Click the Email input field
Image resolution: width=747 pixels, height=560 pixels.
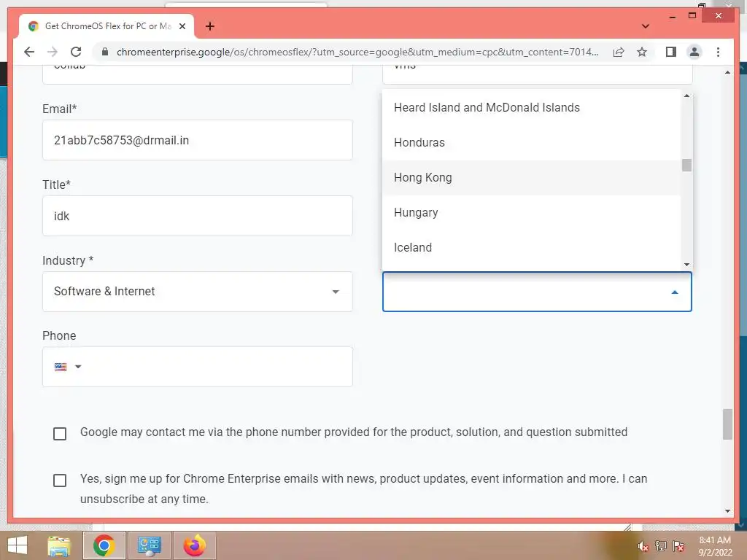(x=197, y=140)
